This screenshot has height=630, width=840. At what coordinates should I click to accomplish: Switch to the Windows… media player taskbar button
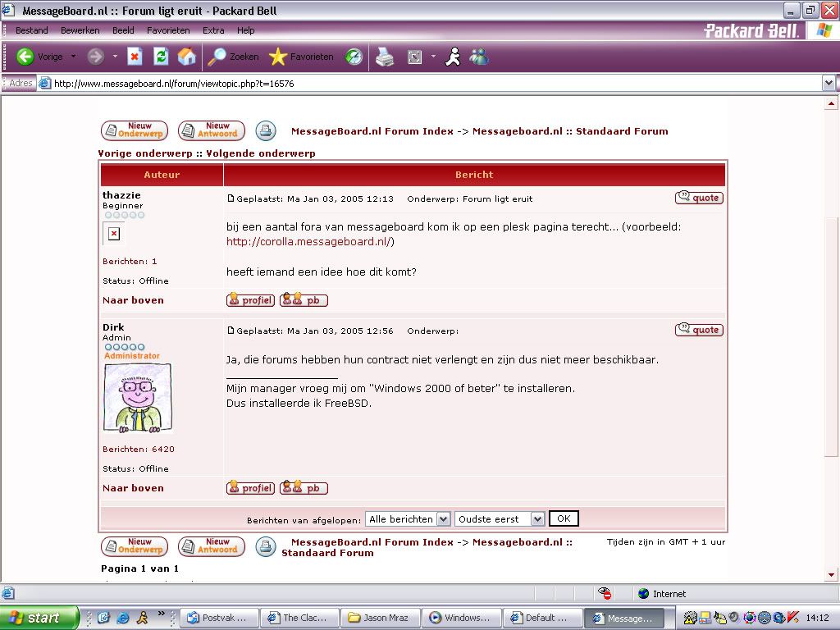point(462,618)
